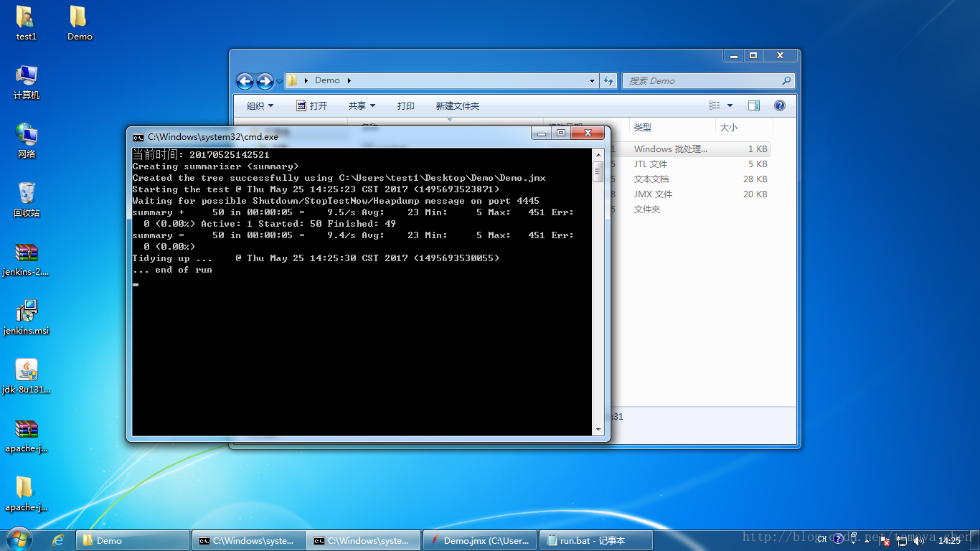Select the JTL 文件 row
Image resolution: width=980 pixels, height=551 pixels.
(x=691, y=164)
